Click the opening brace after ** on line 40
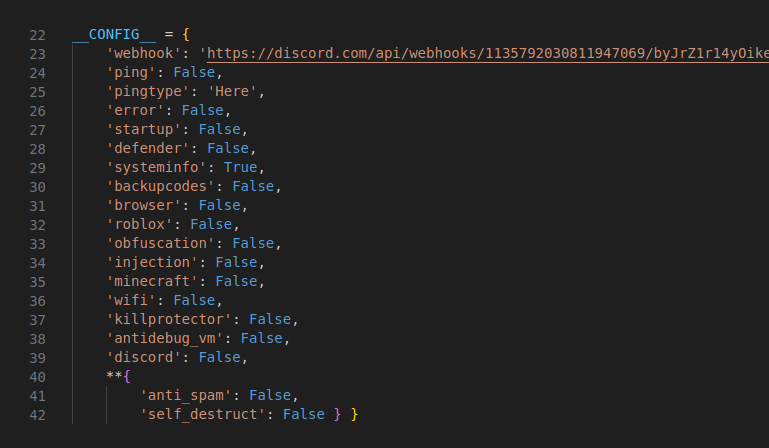This screenshot has height=448, width=769. (x=127, y=375)
